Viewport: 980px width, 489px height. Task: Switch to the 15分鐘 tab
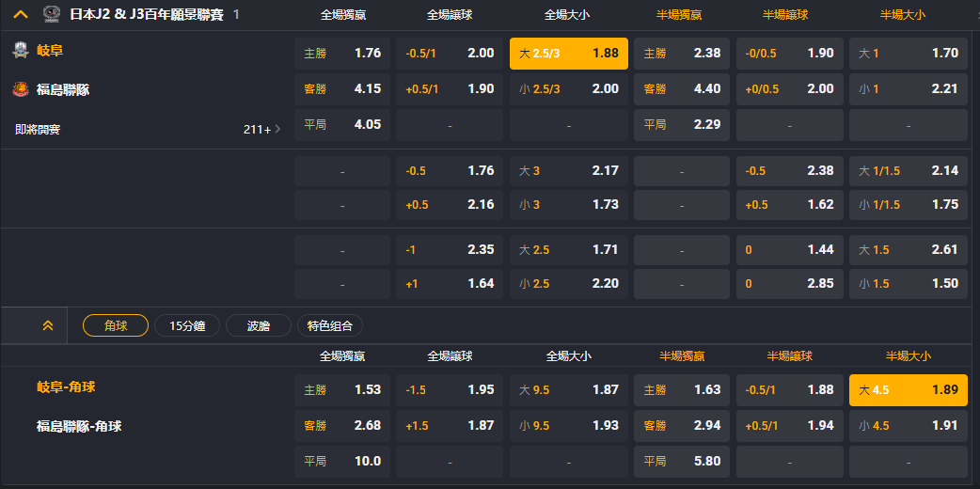[186, 325]
